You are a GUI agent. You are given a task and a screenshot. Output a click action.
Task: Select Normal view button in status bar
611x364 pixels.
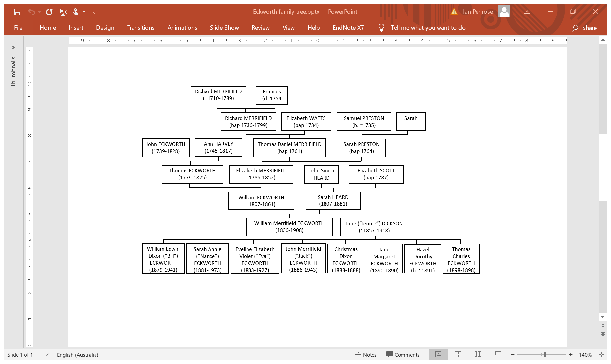tap(438, 355)
